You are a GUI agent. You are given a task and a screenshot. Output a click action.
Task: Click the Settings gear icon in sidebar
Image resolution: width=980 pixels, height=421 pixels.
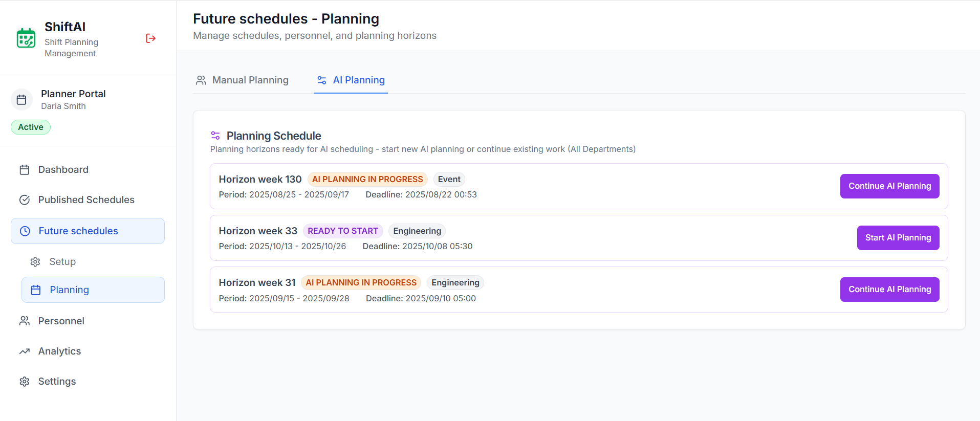click(25, 382)
